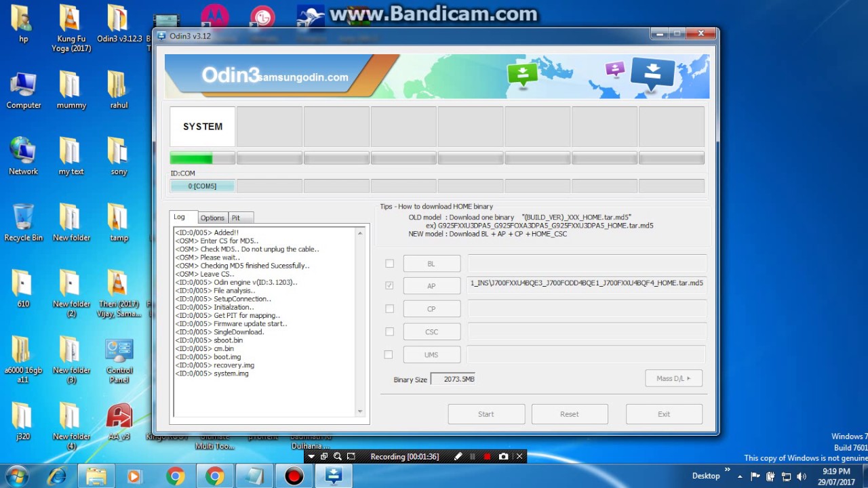Image resolution: width=868 pixels, height=488 pixels.
Task: Click Bandicam magnifier icon
Action: 338,457
